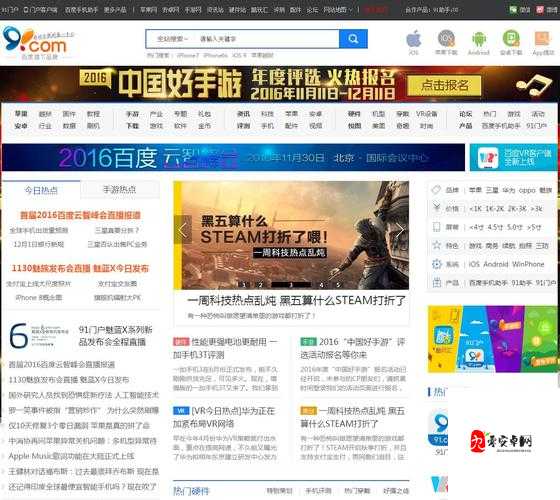Click the gear system icon in phone filter
Screen dimensions: 560x500
(436, 264)
